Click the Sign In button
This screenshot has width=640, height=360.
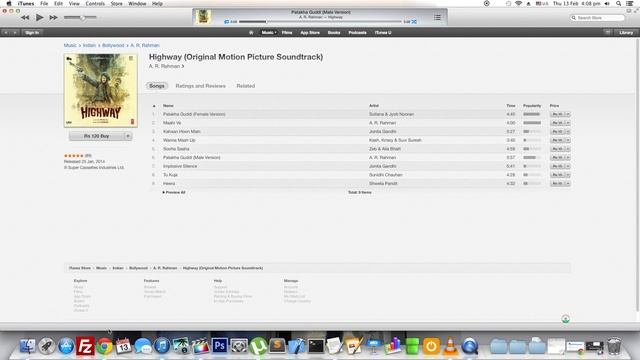32,32
